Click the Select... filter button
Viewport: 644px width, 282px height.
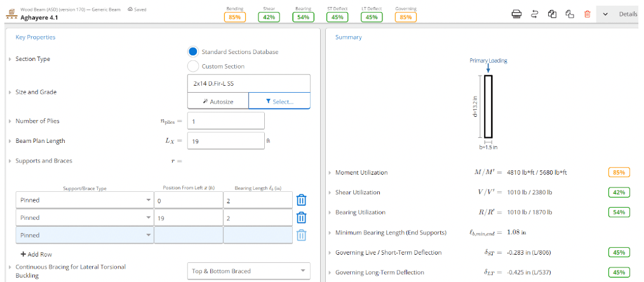point(279,102)
